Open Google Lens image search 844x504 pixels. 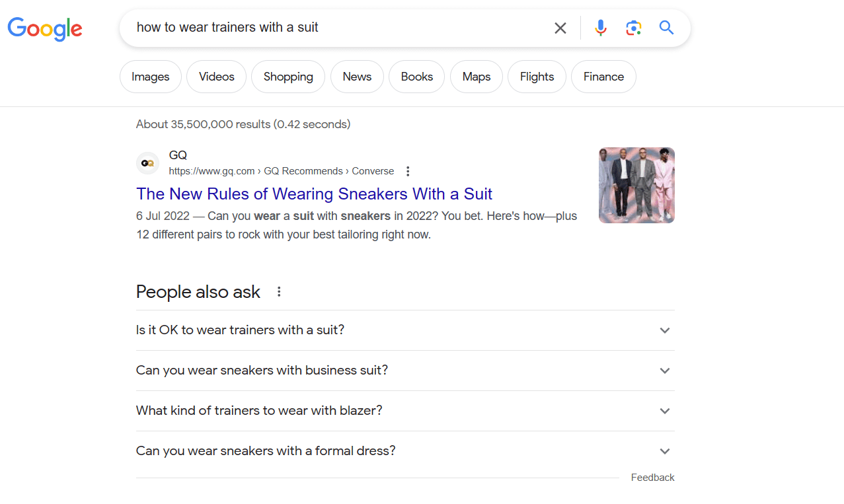point(634,28)
